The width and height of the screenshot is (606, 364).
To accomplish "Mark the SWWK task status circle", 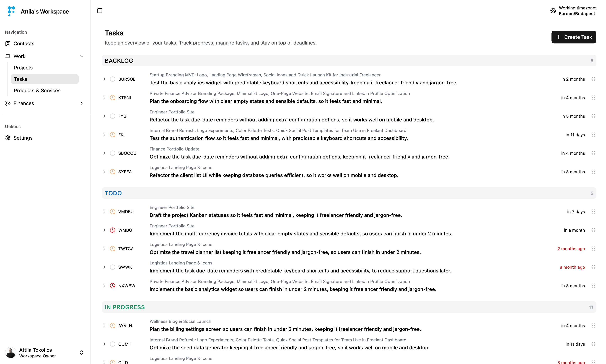I will (113, 267).
